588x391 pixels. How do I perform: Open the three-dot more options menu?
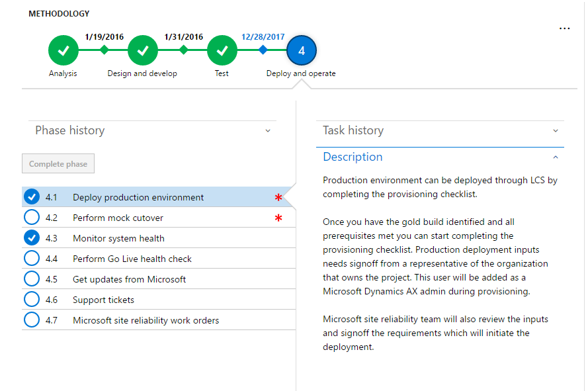[564, 28]
